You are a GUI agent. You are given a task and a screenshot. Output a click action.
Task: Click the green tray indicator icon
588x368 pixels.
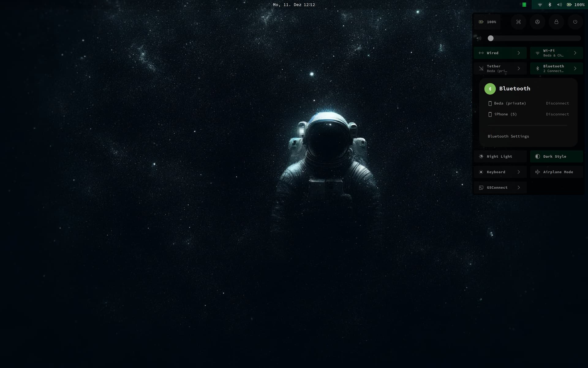pyautogui.click(x=524, y=5)
